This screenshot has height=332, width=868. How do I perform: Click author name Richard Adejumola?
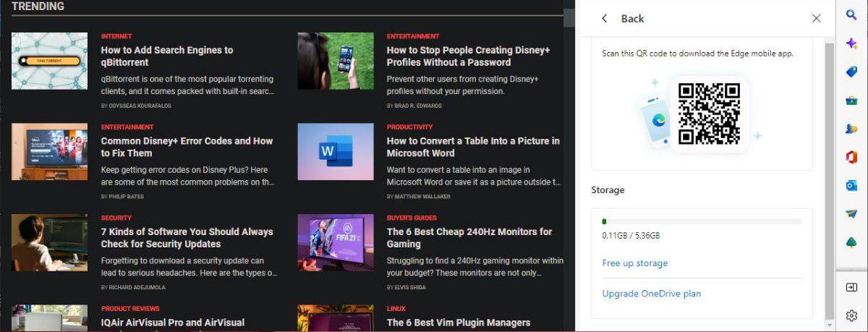tap(137, 287)
